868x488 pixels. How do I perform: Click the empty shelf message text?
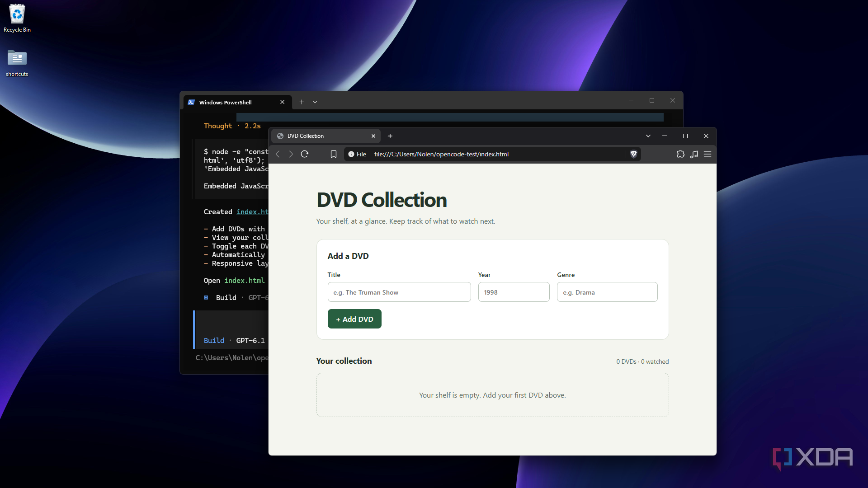[492, 395]
